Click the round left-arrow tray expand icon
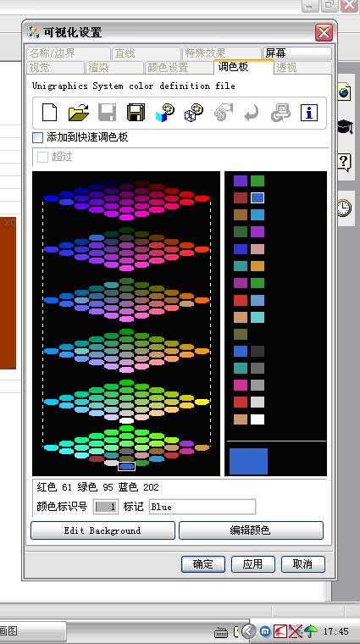 249,630
